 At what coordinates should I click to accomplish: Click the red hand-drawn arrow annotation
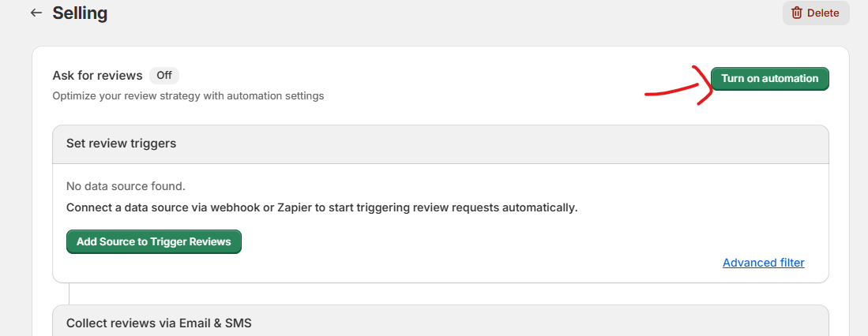tap(679, 91)
